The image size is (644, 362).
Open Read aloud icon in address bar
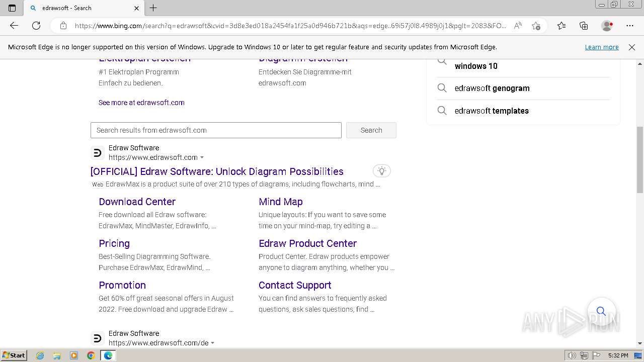pos(518,26)
